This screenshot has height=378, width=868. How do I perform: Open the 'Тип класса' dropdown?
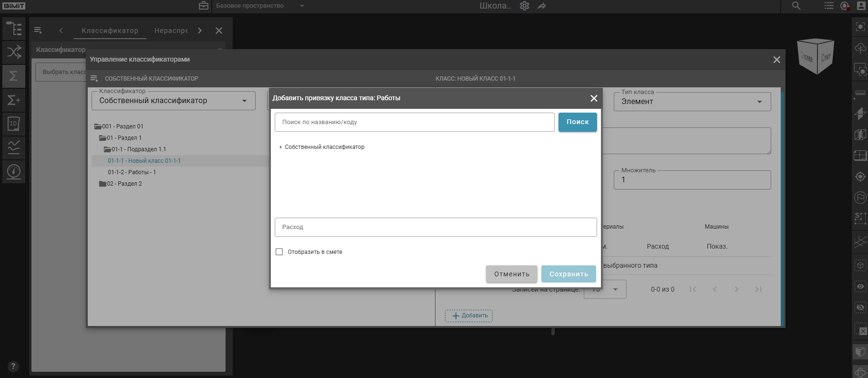click(692, 102)
